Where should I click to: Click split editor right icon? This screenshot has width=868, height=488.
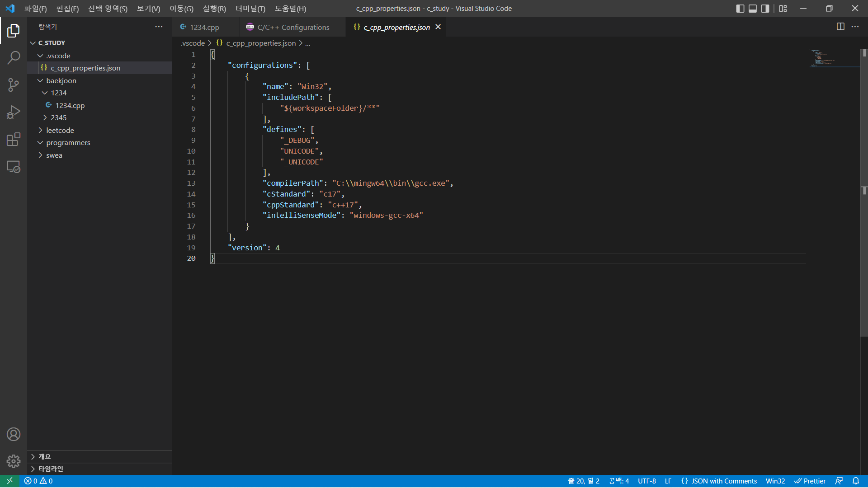click(840, 27)
